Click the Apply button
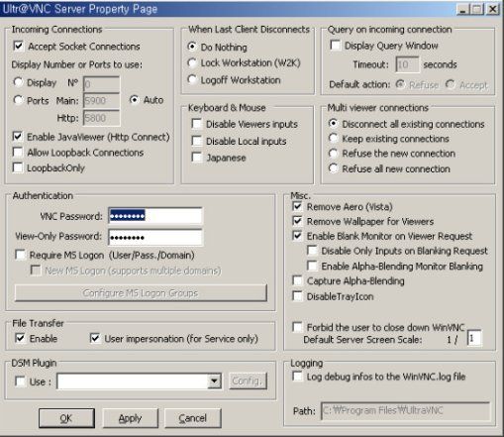 pyautogui.click(x=130, y=418)
